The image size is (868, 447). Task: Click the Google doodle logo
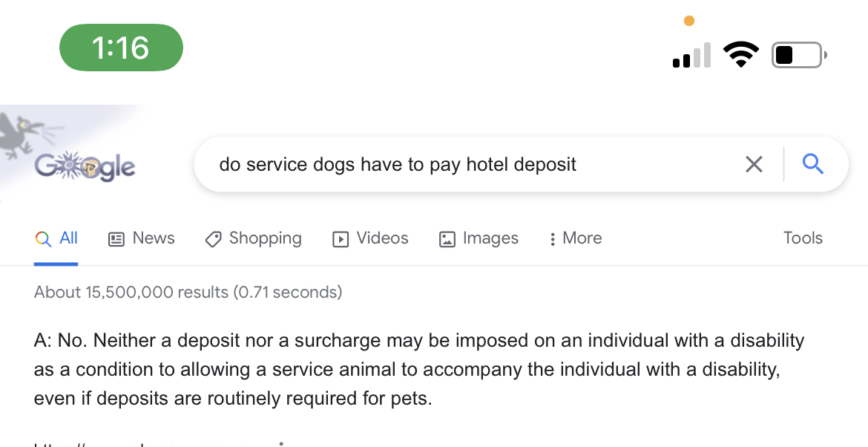(x=84, y=165)
